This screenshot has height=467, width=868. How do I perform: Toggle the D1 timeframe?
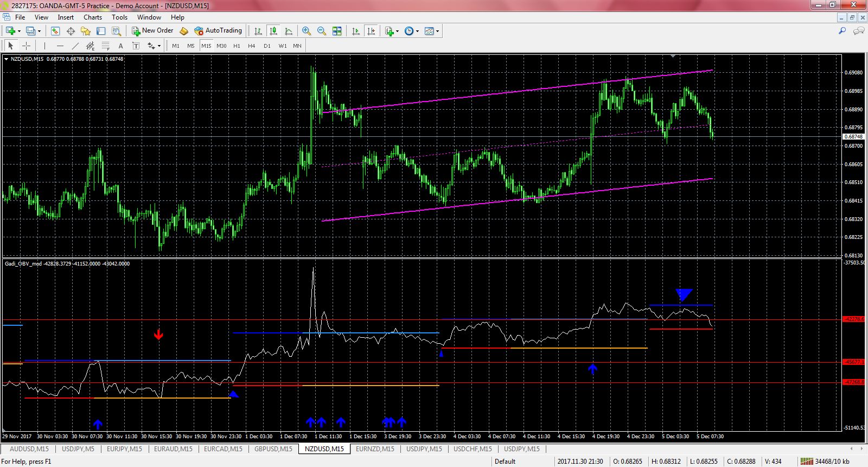tap(267, 46)
